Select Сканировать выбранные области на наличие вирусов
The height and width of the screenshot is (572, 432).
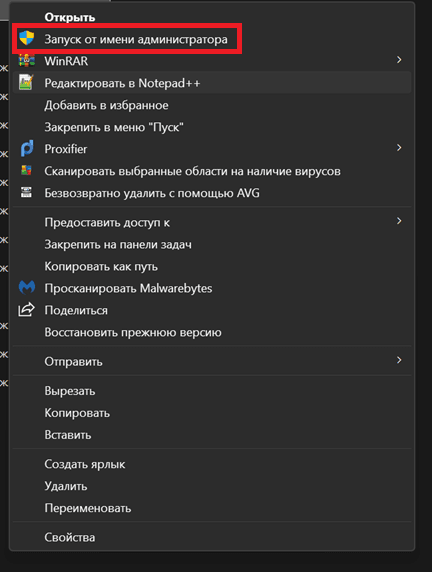(212, 171)
